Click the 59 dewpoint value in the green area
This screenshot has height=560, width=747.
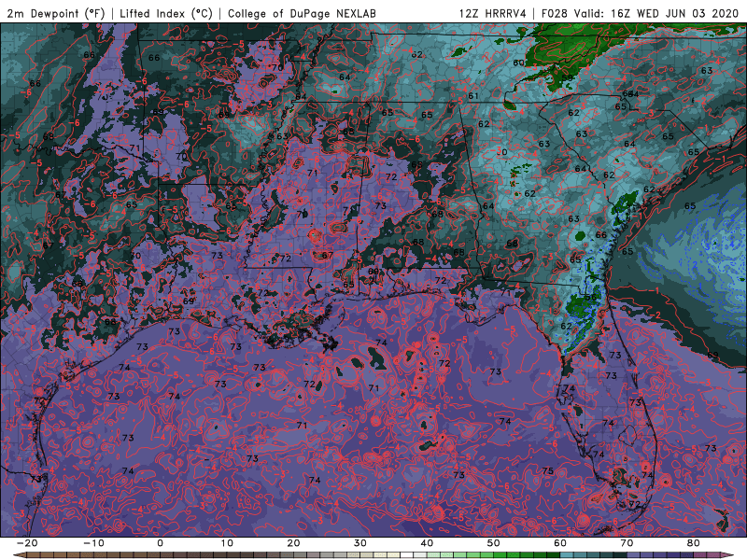[x=567, y=77]
